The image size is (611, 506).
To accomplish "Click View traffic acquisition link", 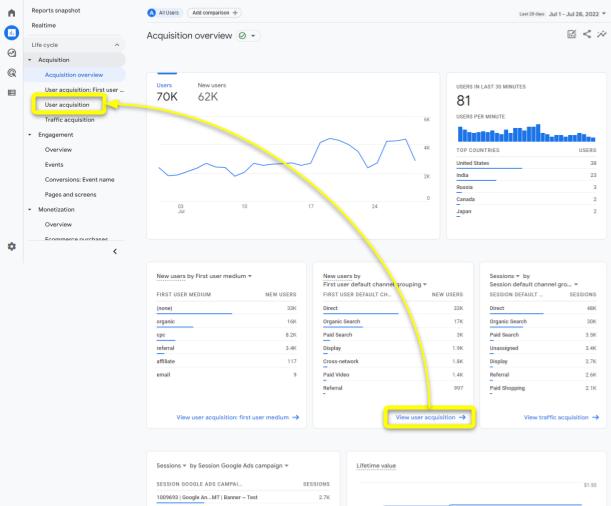I will click(561, 417).
